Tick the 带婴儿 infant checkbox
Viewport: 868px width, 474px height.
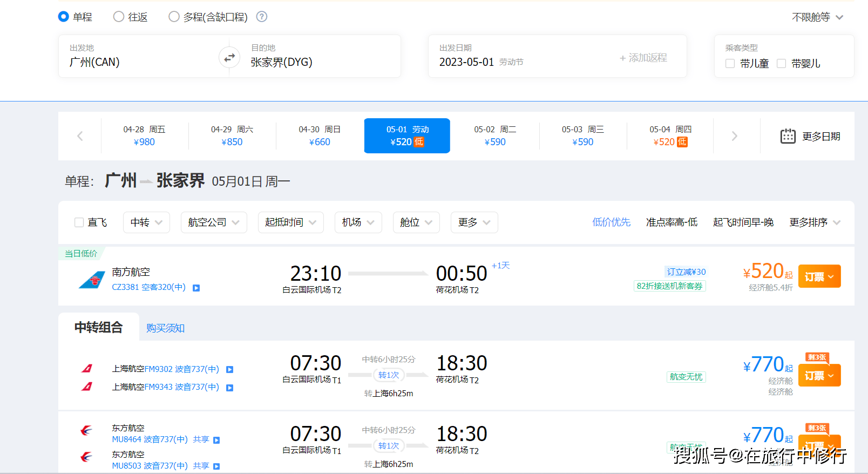coord(781,64)
